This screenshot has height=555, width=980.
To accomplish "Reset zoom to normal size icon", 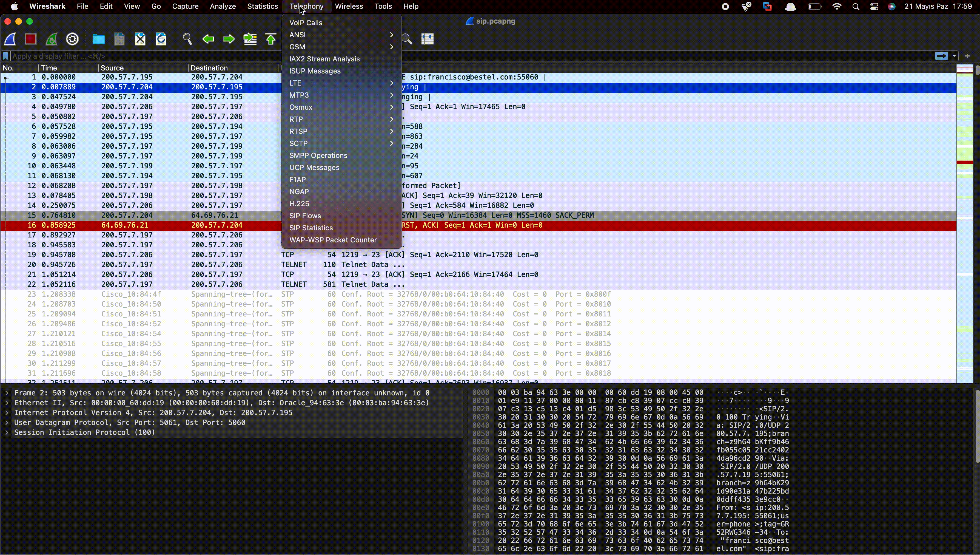I will pos(407,39).
